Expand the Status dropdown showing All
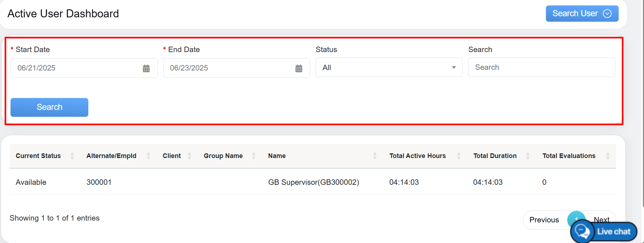Viewport: 644px width, 243px height. 389,68
